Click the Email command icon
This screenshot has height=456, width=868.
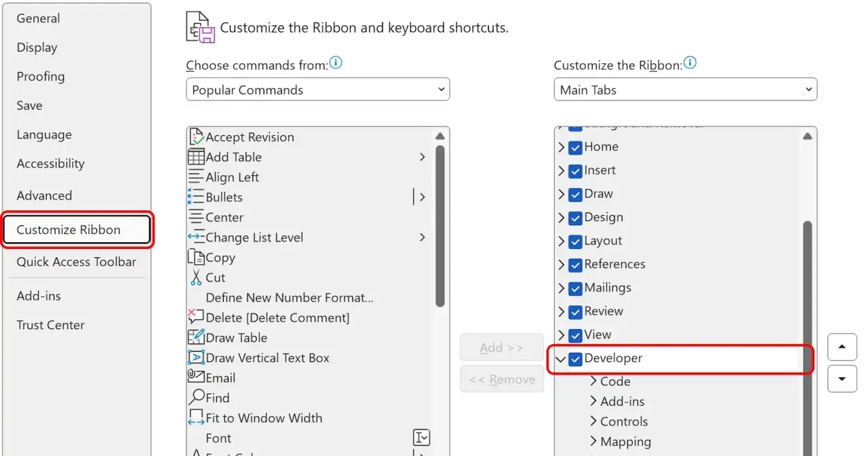click(196, 377)
